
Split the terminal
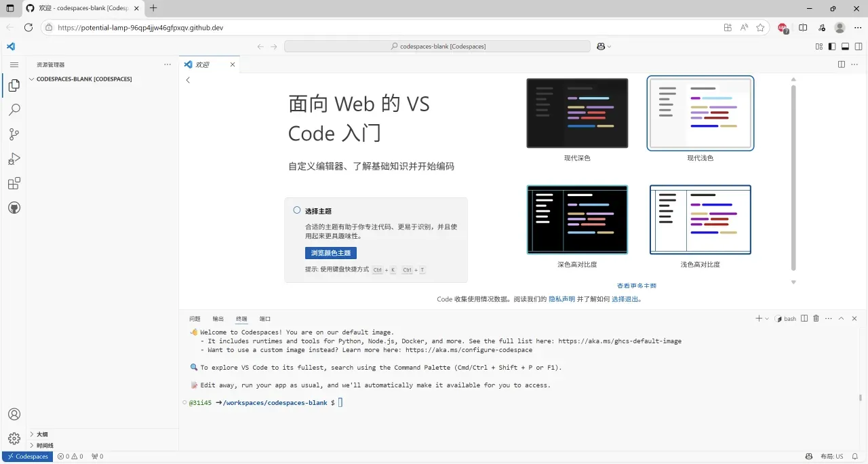[804, 318]
